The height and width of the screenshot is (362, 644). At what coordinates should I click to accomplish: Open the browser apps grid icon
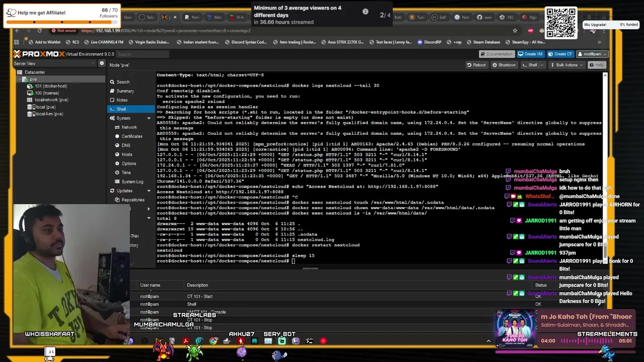(17, 42)
